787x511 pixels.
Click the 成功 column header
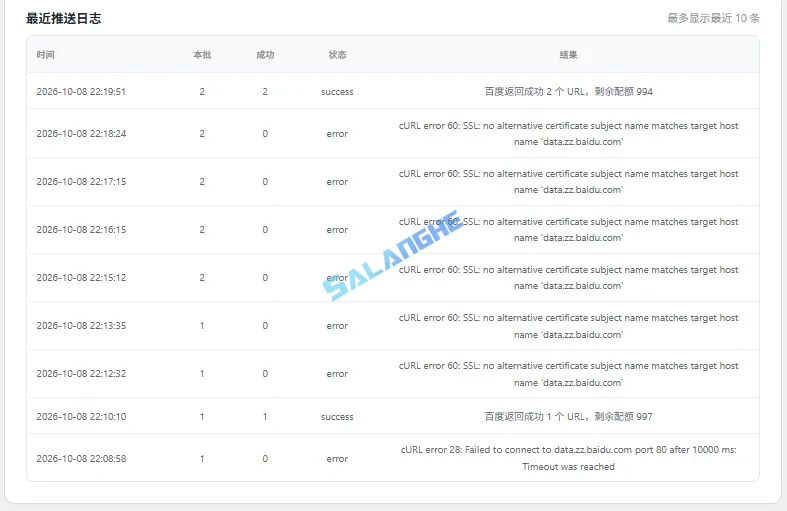pyautogui.click(x=265, y=55)
